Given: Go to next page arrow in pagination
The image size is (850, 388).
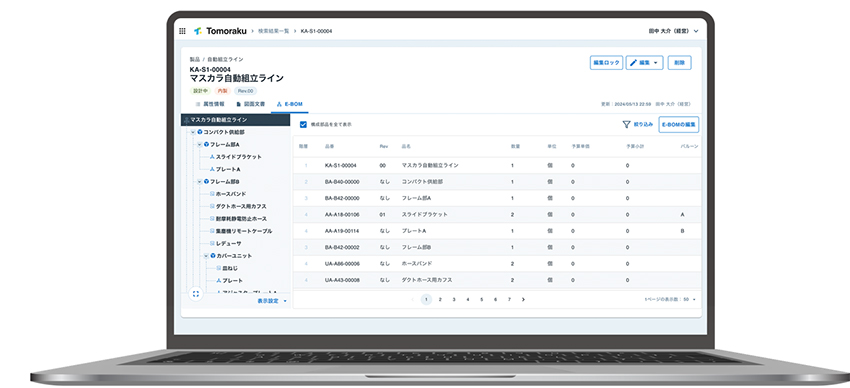Looking at the screenshot, I should click(523, 299).
